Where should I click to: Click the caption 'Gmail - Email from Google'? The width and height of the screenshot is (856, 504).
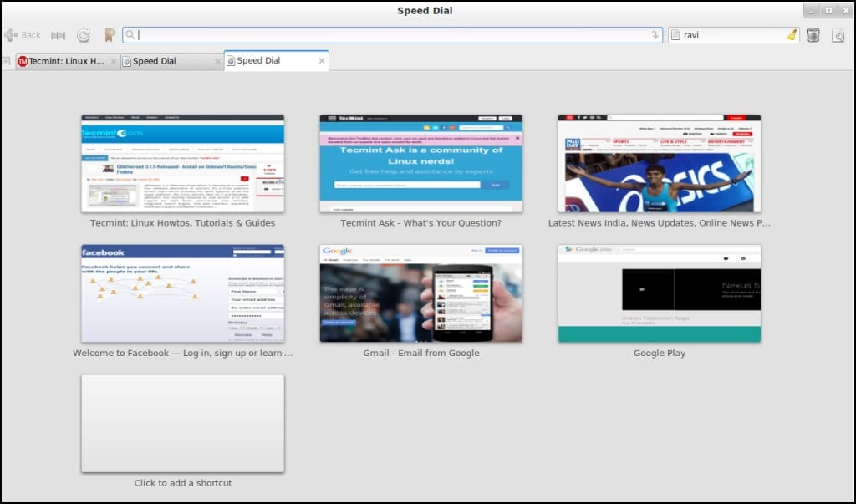click(421, 353)
